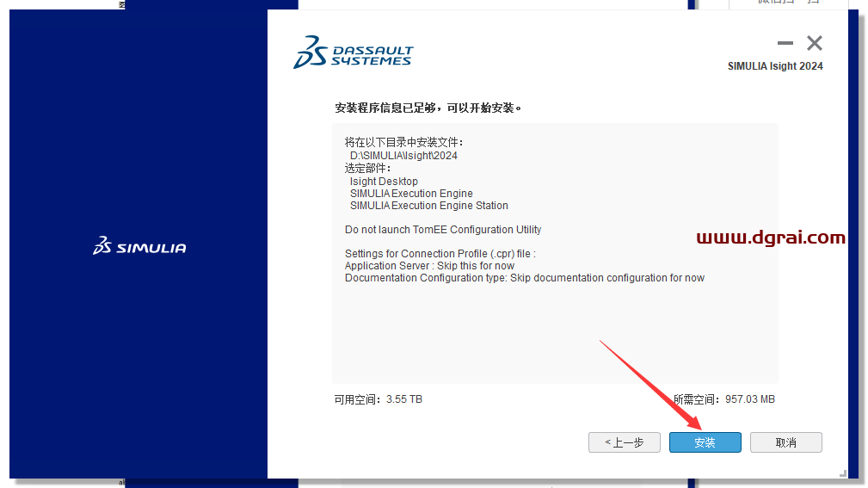Go back with the 上一步 button
868x488 pixels.
[x=624, y=442]
